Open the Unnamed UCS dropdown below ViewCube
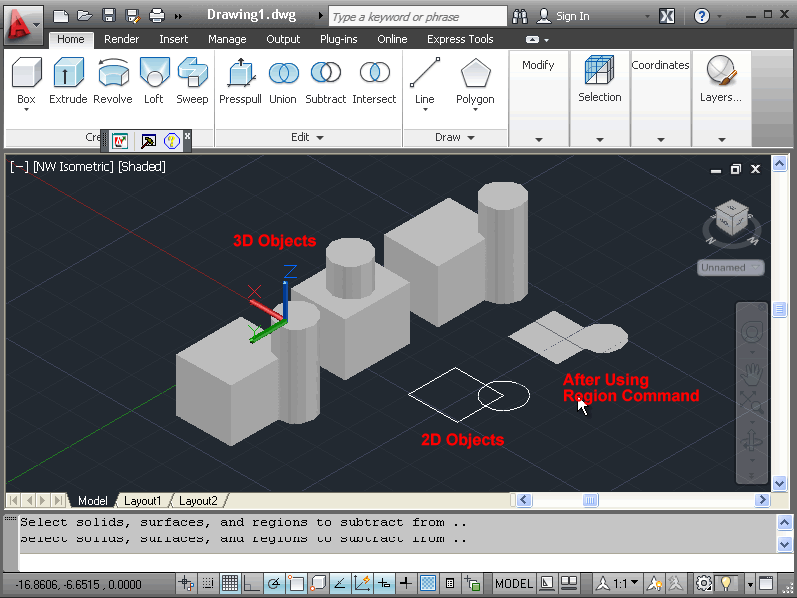The height and width of the screenshot is (598, 797). [x=730, y=267]
